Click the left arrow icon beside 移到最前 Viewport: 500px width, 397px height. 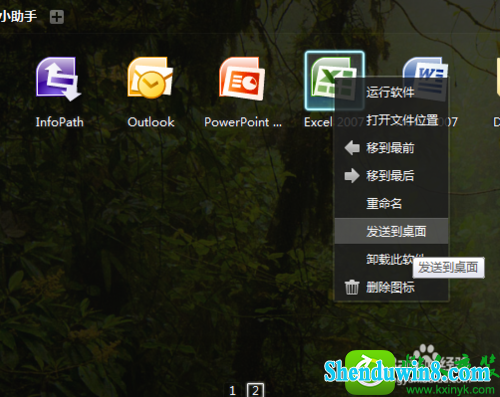352,148
